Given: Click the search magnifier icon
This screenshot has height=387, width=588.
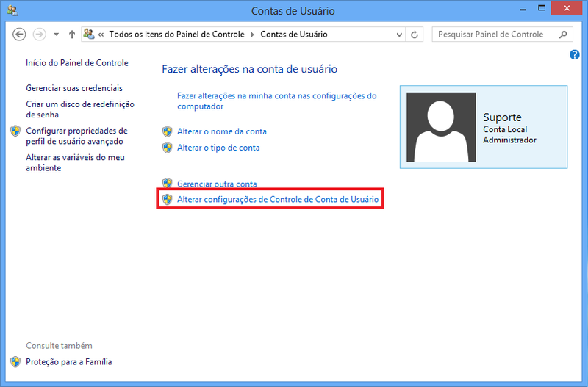Looking at the screenshot, I should point(564,35).
